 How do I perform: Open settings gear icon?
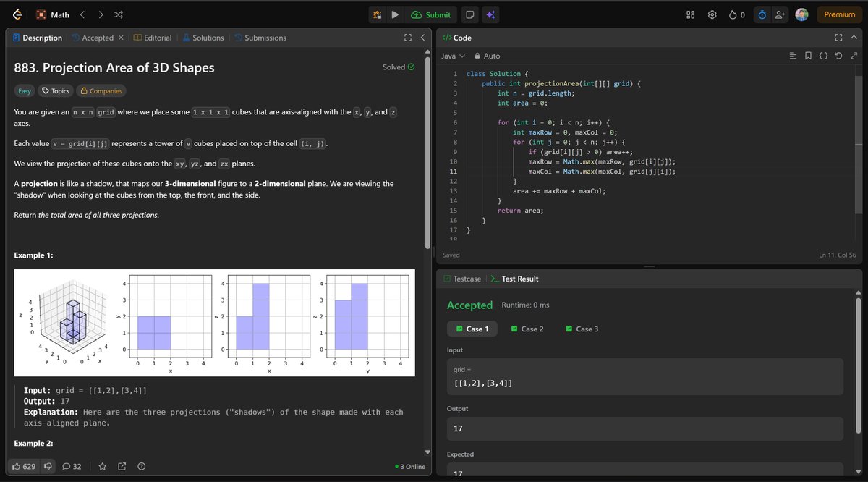click(712, 14)
